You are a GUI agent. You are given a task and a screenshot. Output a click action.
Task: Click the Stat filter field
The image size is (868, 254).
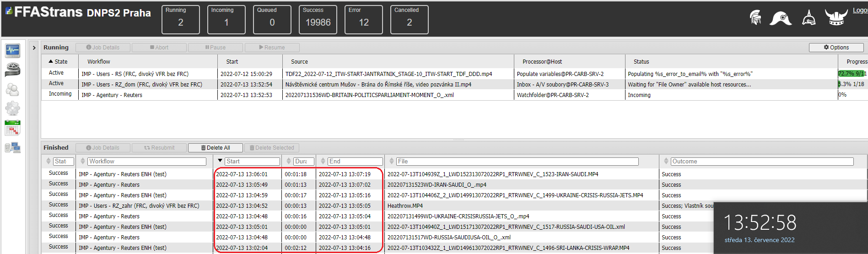pyautogui.click(x=64, y=162)
